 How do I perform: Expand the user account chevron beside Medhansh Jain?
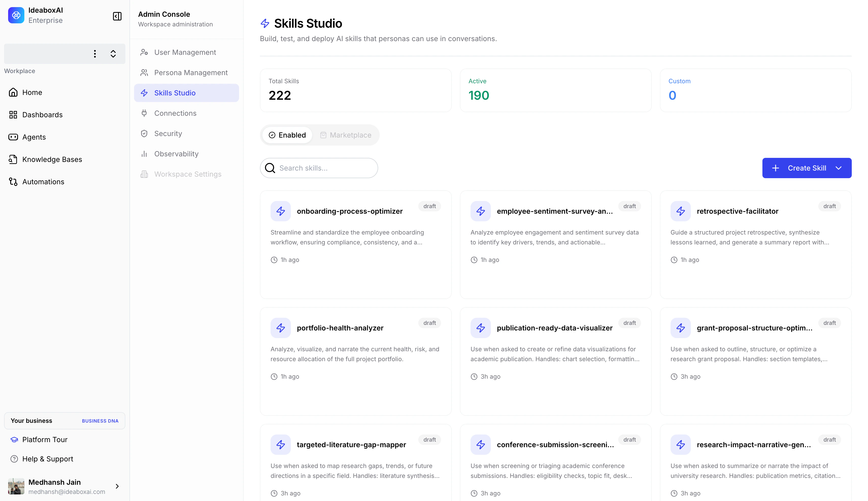tap(117, 486)
